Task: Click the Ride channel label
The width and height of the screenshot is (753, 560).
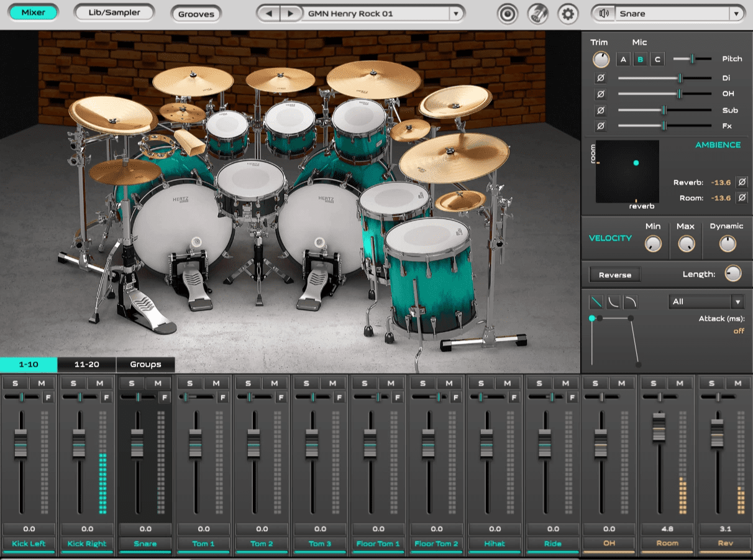Action: click(553, 543)
